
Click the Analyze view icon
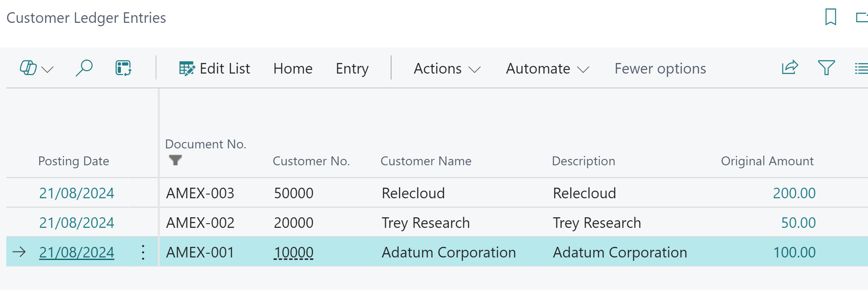coord(123,68)
